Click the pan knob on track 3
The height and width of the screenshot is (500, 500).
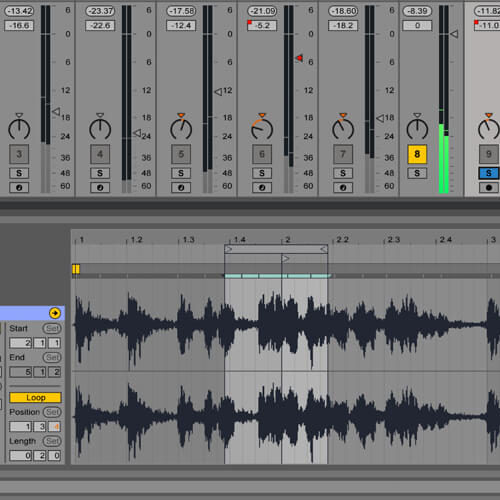click(x=19, y=128)
